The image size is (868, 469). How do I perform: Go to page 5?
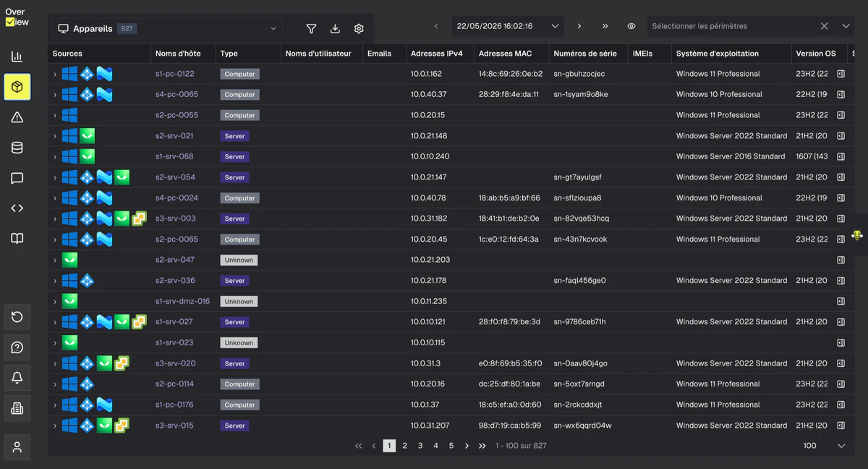tap(451, 446)
